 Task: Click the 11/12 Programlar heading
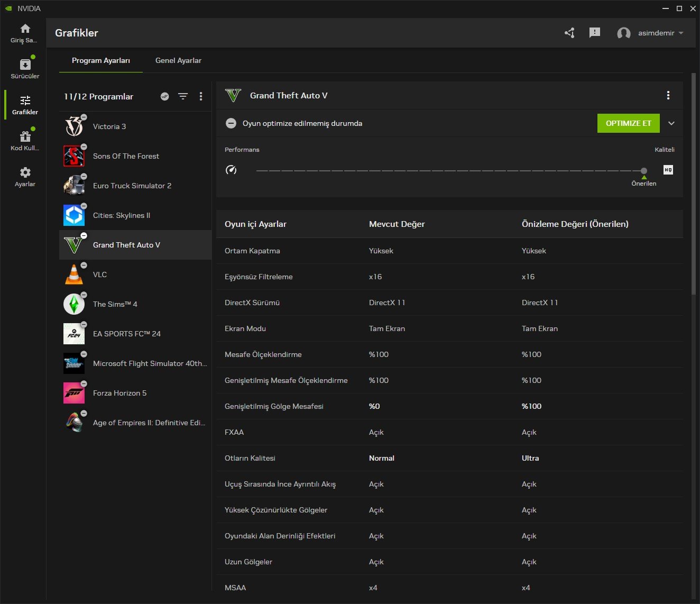click(98, 96)
